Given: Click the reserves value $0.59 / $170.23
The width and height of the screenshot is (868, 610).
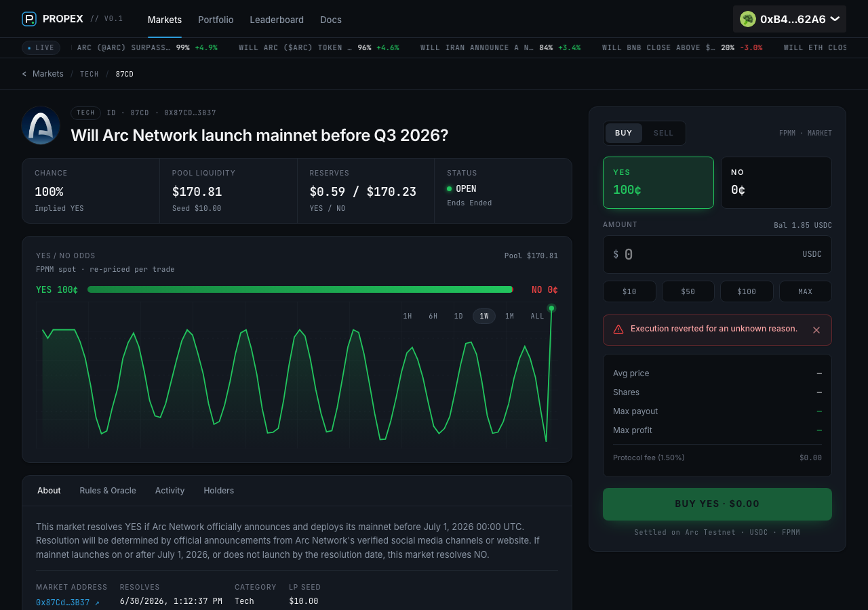Looking at the screenshot, I should [363, 192].
